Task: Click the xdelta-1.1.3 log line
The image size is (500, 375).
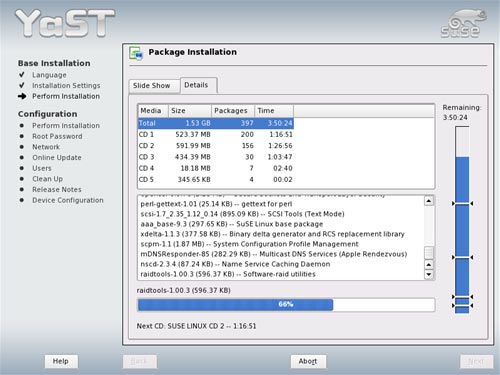Action: pos(272,234)
